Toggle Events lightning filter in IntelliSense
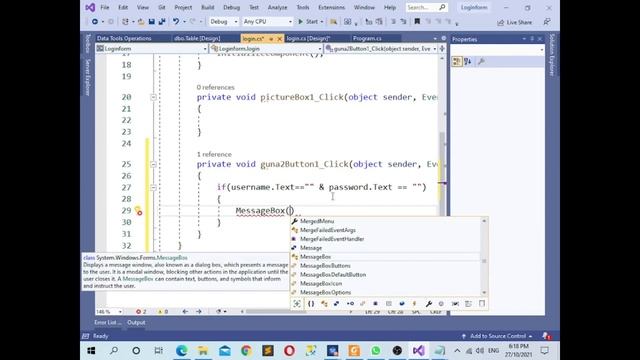This screenshot has width=640, height=360. (415, 304)
